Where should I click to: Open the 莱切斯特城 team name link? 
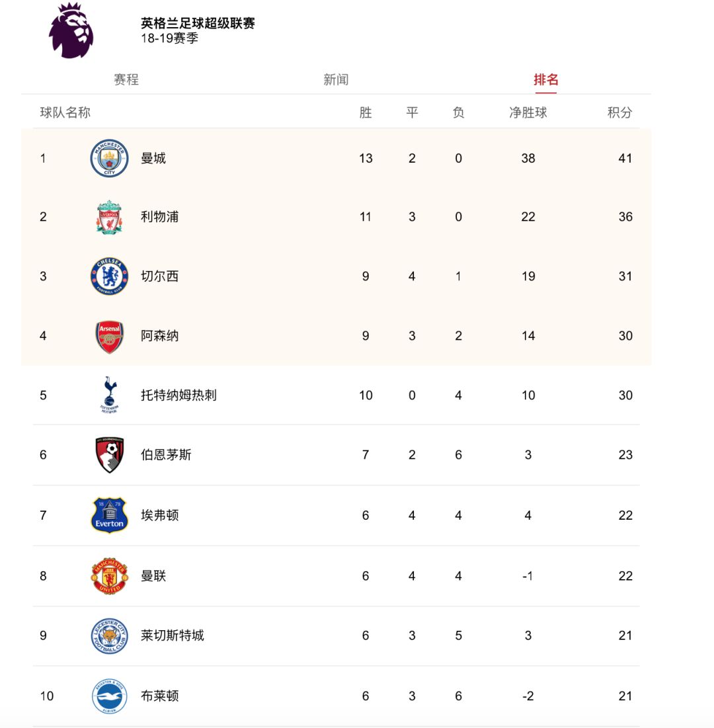(x=173, y=635)
